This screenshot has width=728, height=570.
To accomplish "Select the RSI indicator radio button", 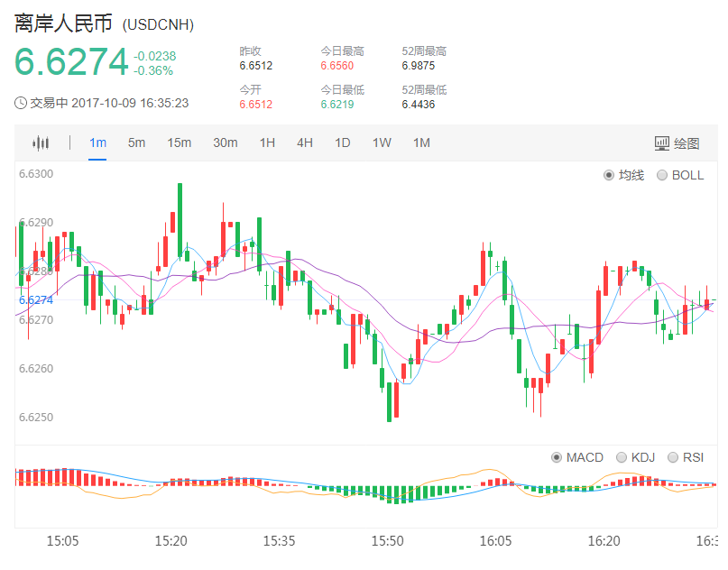I will click(673, 457).
